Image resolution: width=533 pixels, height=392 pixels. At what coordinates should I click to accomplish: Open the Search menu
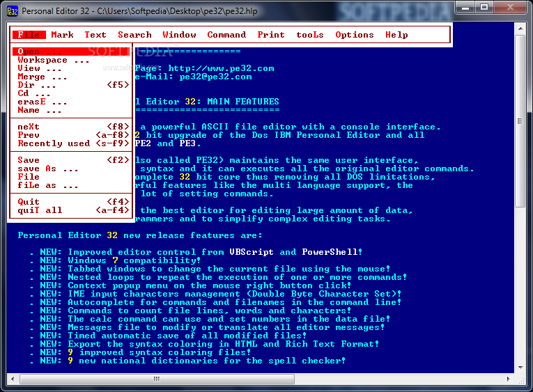pyautogui.click(x=134, y=35)
